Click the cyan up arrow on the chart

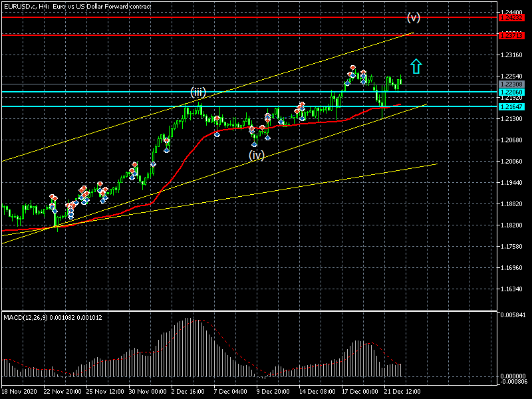416,66
